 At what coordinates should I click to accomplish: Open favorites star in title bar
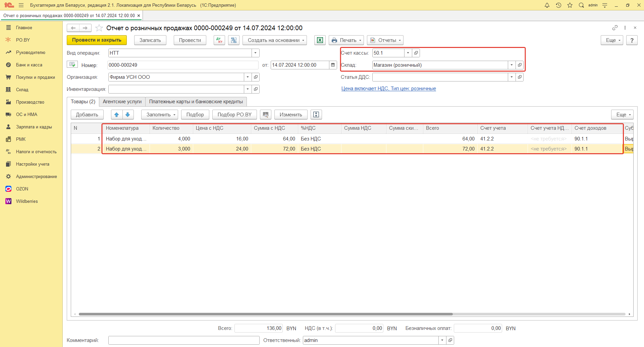click(570, 5)
